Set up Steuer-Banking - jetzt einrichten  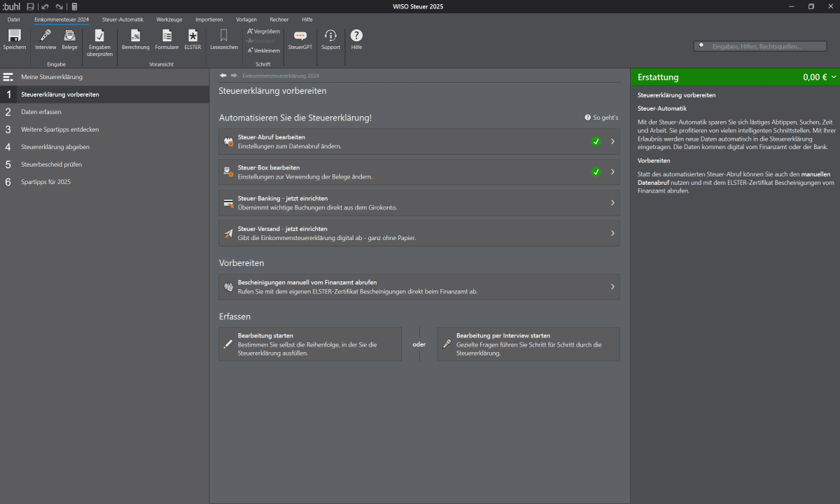419,202
